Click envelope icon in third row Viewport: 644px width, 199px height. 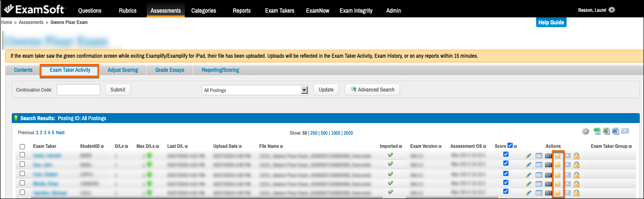click(568, 174)
